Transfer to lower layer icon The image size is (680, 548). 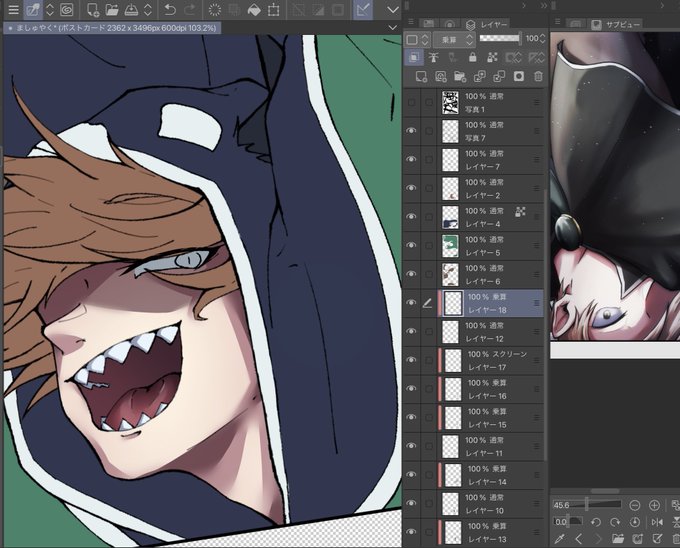click(x=480, y=77)
